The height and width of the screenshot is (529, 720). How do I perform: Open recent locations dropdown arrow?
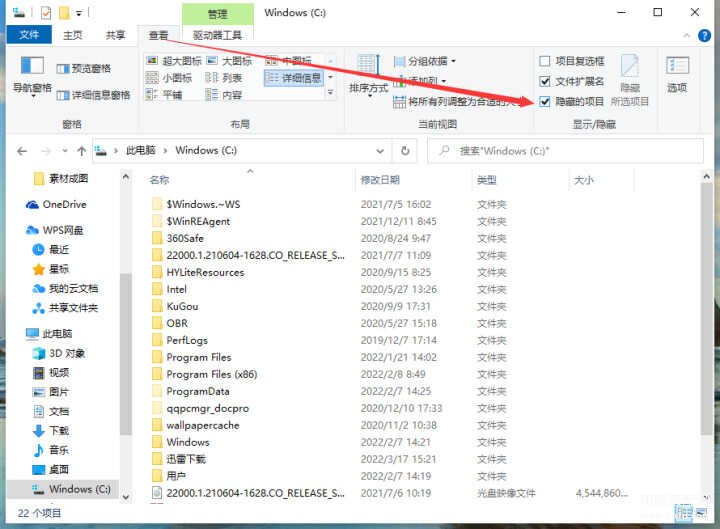click(65, 151)
